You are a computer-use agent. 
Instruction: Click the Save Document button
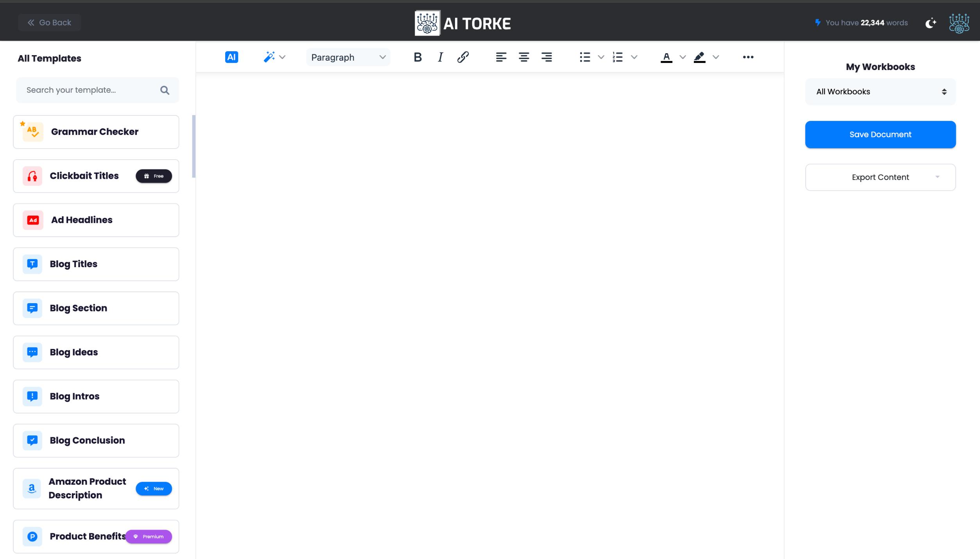point(880,135)
